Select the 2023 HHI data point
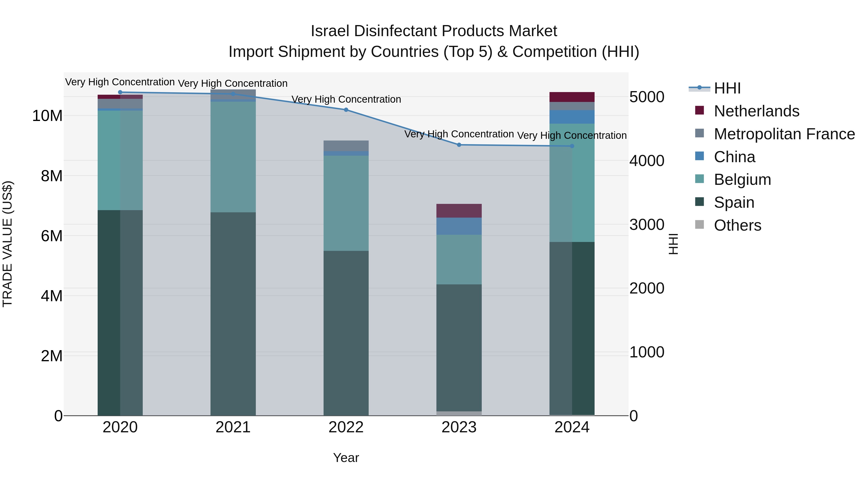868x488 pixels. tap(459, 145)
